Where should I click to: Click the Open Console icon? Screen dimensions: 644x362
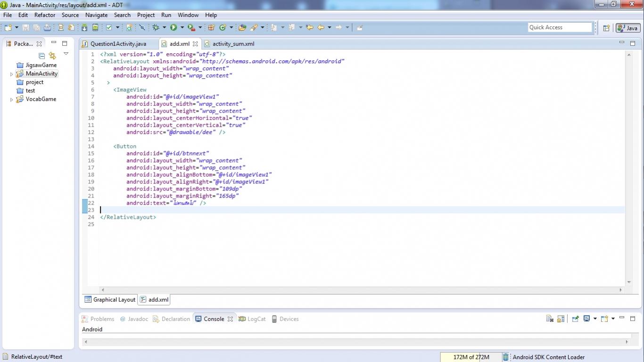(x=604, y=319)
